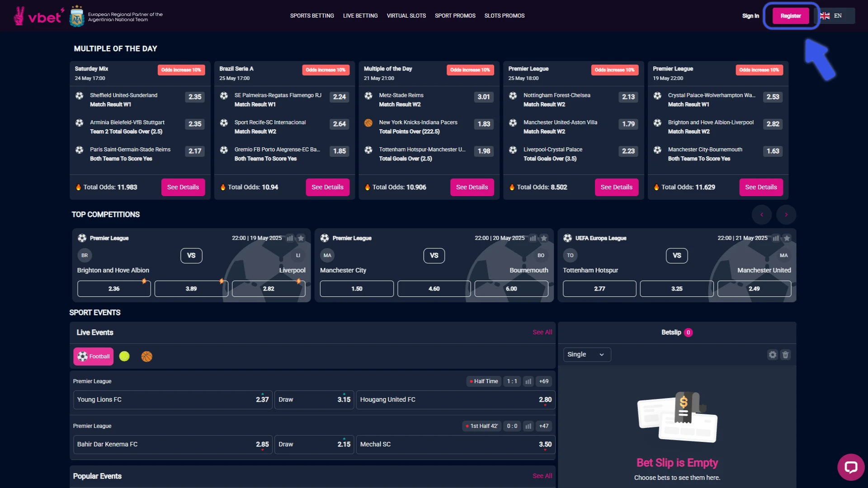Viewport: 868px width, 488px height.
Task: Select the Football filter in Live Events
Action: (93, 356)
